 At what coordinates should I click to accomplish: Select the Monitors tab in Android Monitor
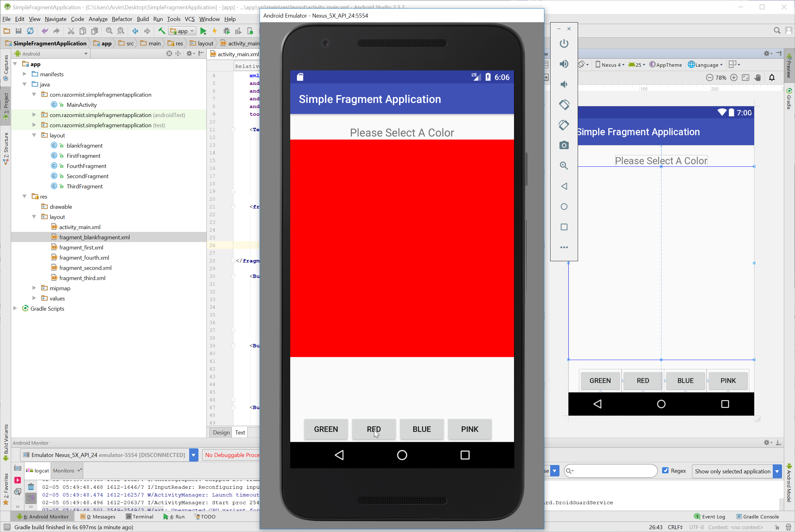[x=63, y=470]
